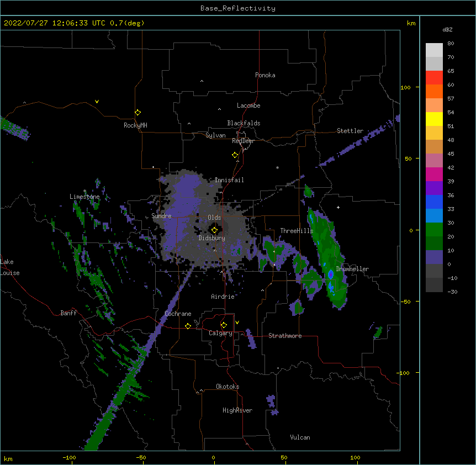Click the ThreeHills label
Screen dimensions: 476x465
point(297,231)
